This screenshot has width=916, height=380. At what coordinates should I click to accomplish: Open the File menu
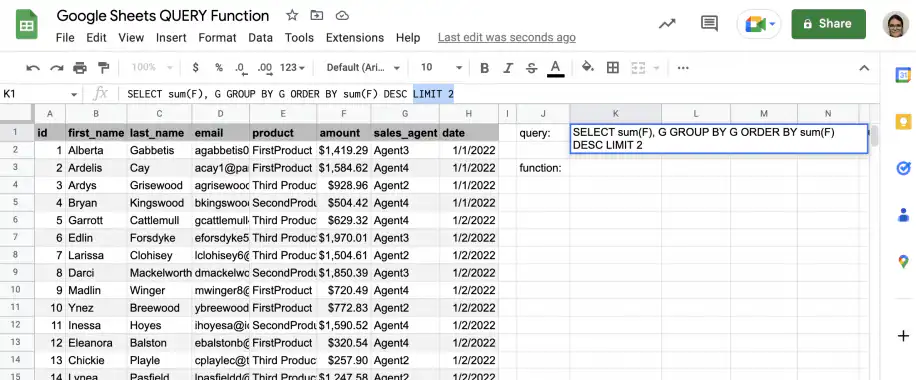click(65, 37)
